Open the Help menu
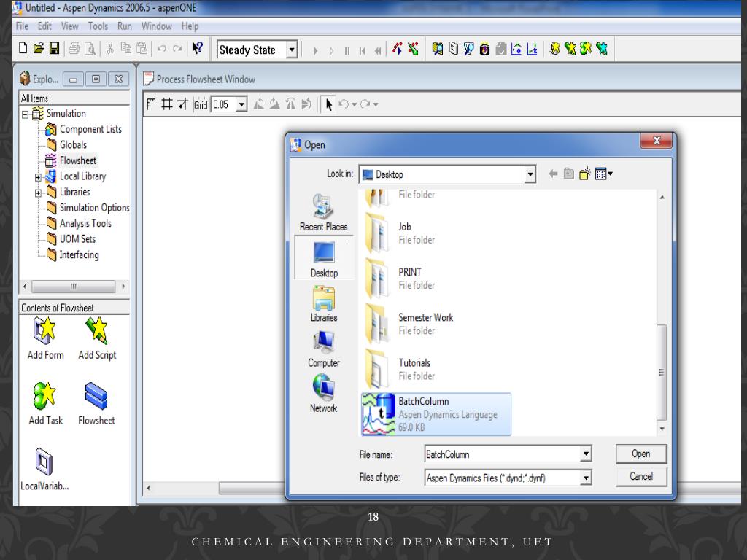747x560 pixels. pyautogui.click(x=190, y=26)
